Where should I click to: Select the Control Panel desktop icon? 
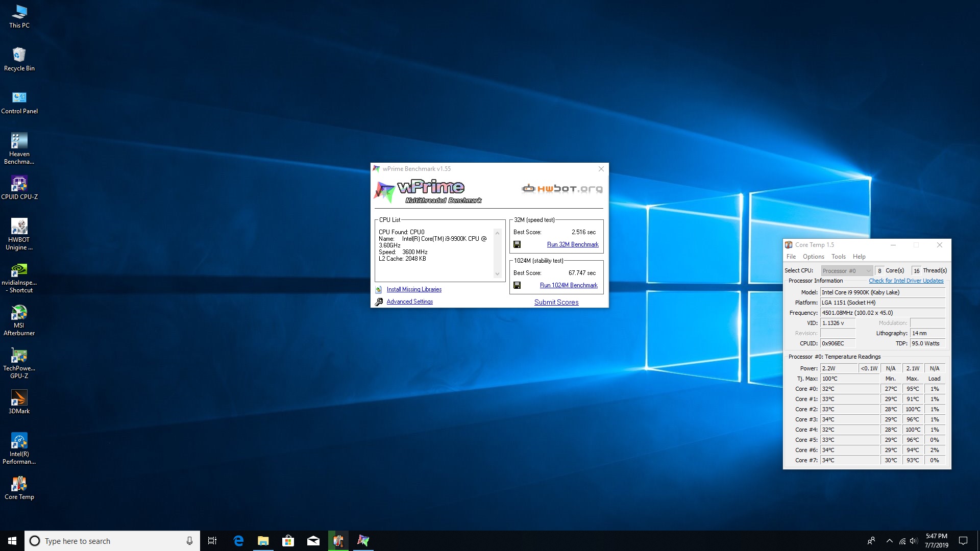click(19, 102)
